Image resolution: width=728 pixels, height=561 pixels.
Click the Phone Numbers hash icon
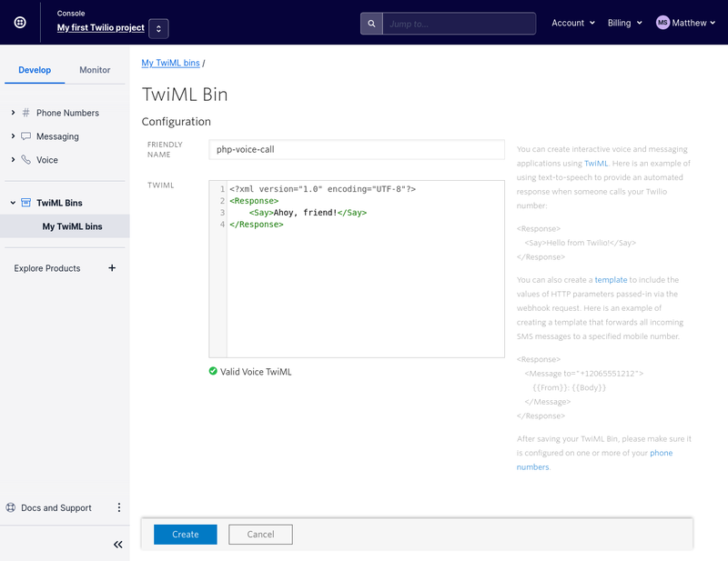coord(25,113)
